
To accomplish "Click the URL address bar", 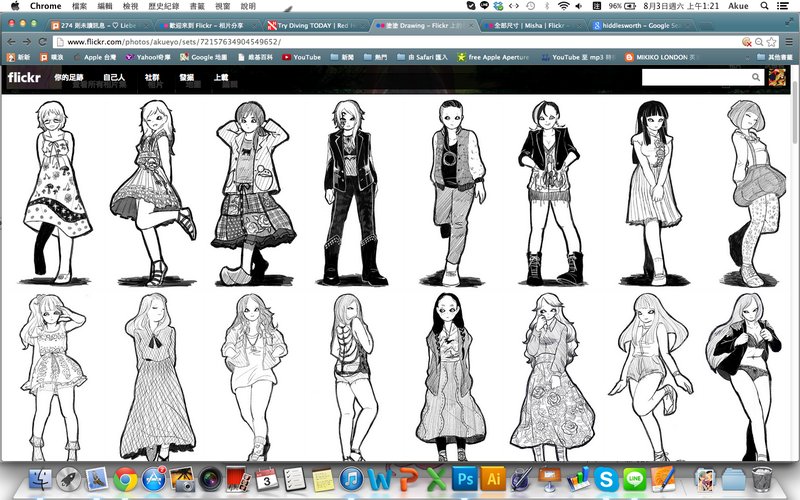I will tap(396, 42).
